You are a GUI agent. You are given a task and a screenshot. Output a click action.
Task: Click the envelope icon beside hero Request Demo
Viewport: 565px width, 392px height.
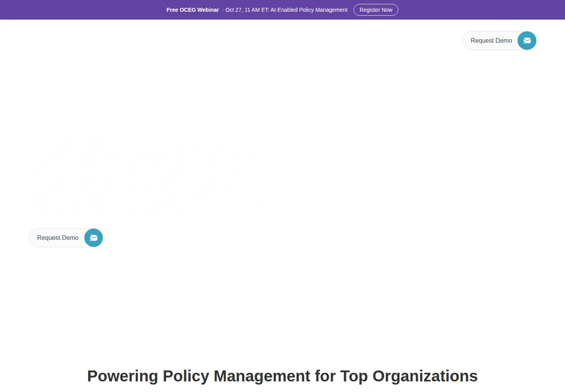(93, 238)
